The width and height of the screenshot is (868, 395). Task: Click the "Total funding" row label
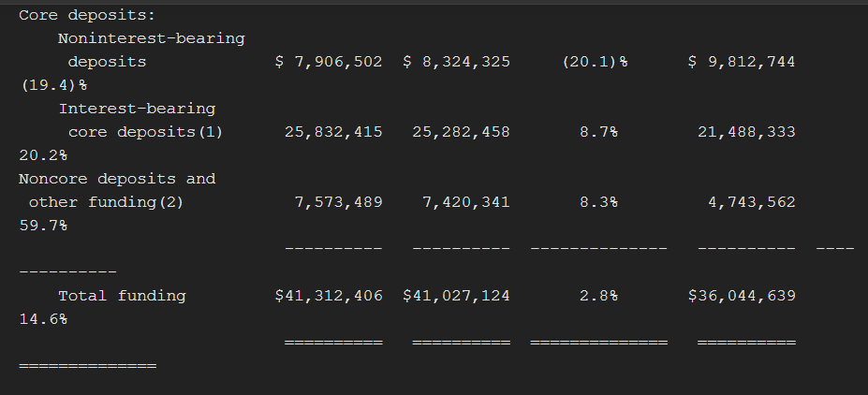pyautogui.click(x=122, y=296)
